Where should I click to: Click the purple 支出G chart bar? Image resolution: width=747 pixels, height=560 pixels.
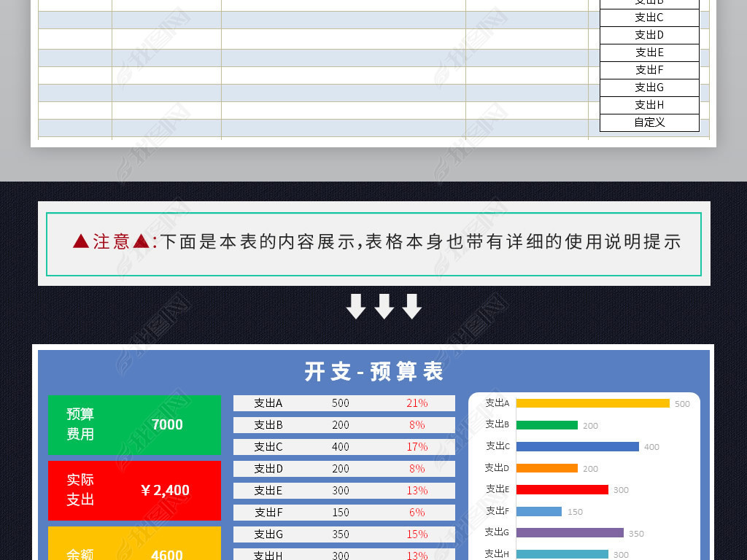point(570,533)
